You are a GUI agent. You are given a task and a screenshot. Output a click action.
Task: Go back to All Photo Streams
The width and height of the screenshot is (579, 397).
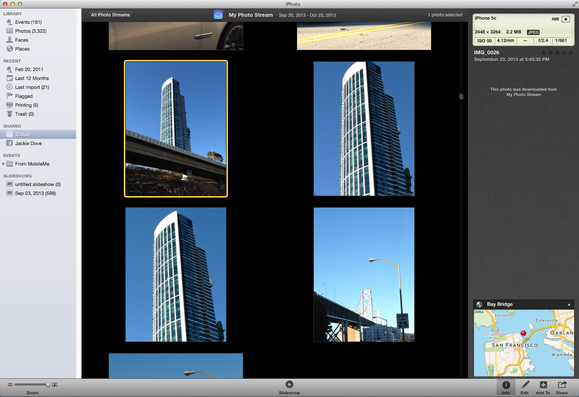click(110, 15)
